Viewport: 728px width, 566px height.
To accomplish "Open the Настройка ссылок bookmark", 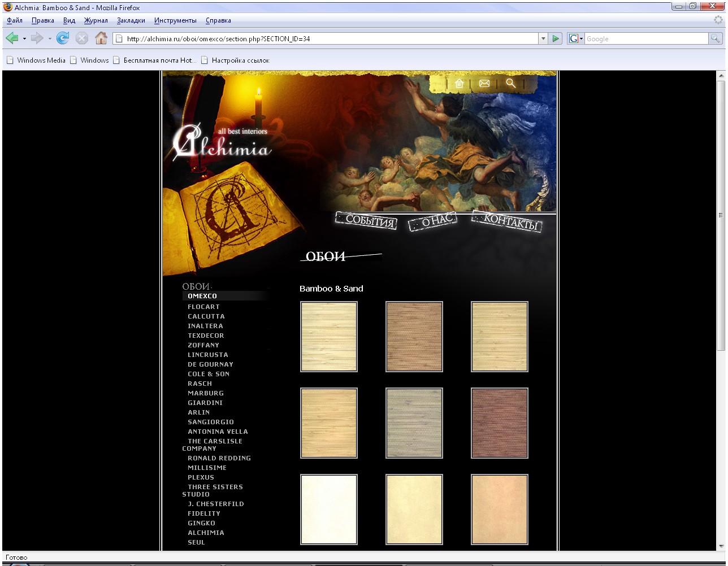I will point(235,60).
